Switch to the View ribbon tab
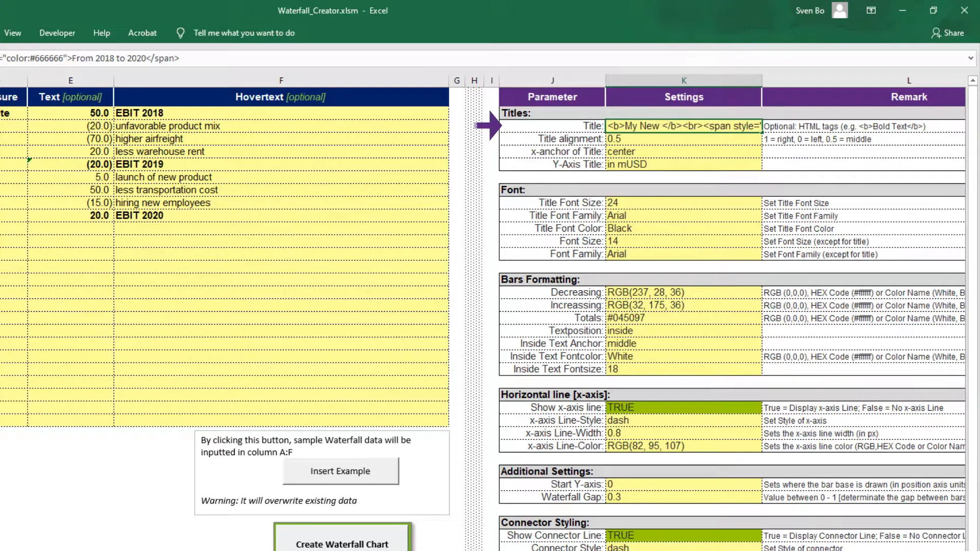 point(13,33)
